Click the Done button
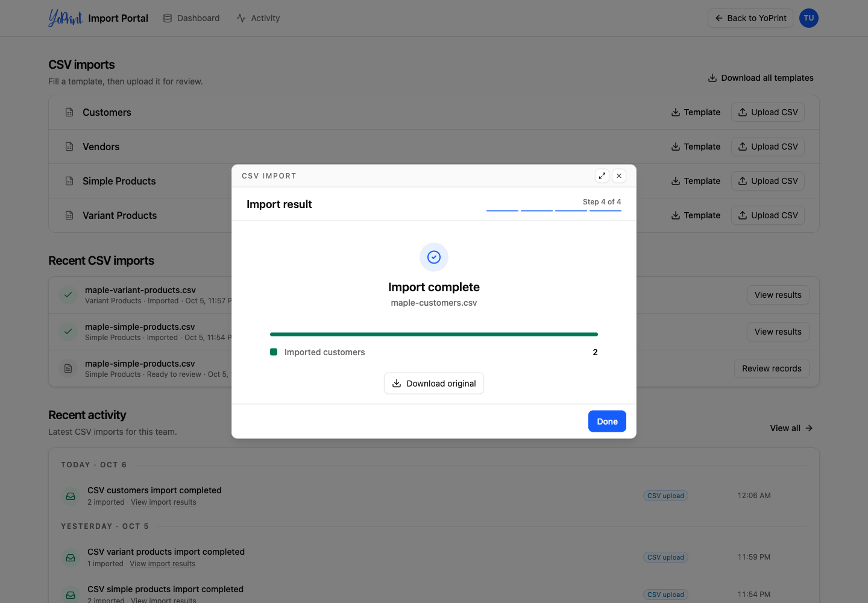 [607, 421]
